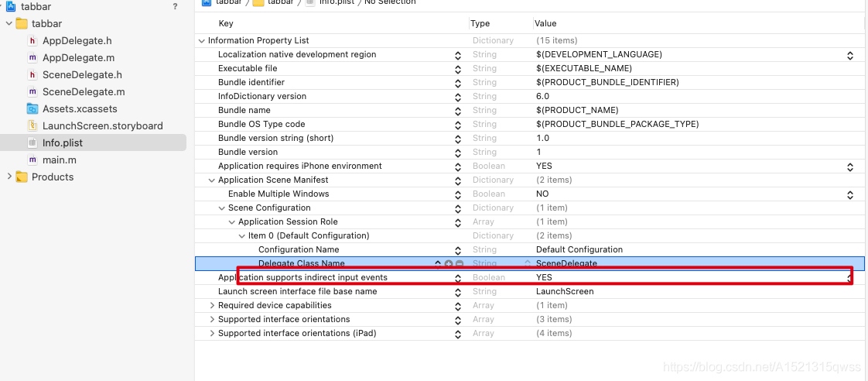Image resolution: width=868 pixels, height=381 pixels.
Task: Click the 6.0 InfoDictionary version value
Action: pos(542,96)
